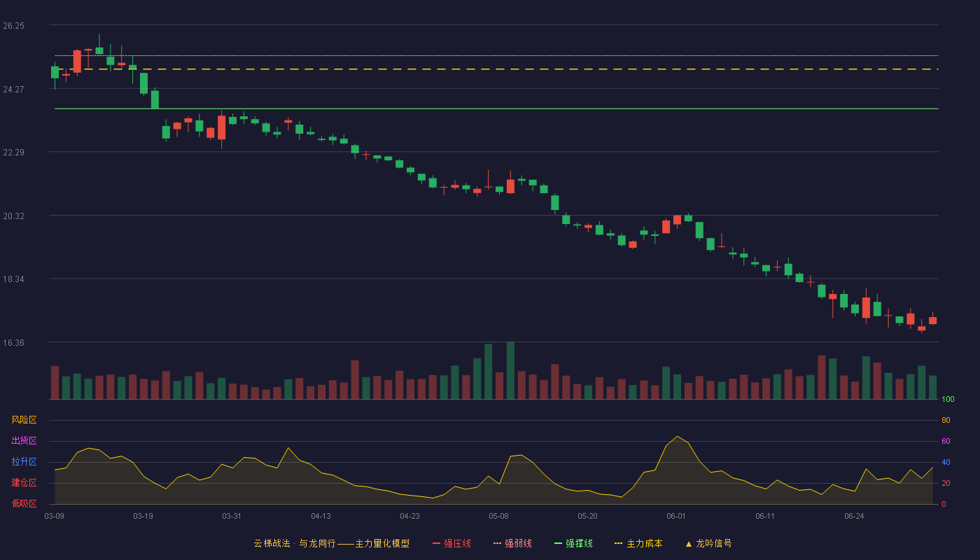Image resolution: width=980 pixels, height=560 pixels.
Task: Toggle the 强压线 legend entry
Action: coord(451,543)
